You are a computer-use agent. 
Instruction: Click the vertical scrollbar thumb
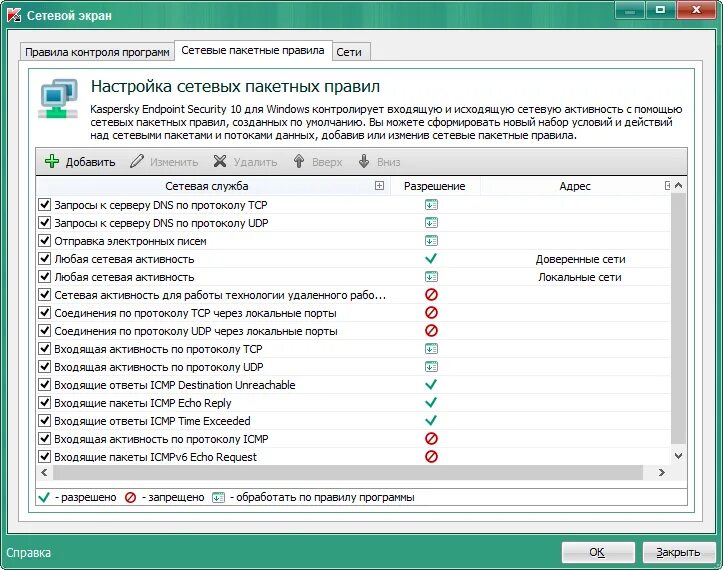[x=678, y=318]
